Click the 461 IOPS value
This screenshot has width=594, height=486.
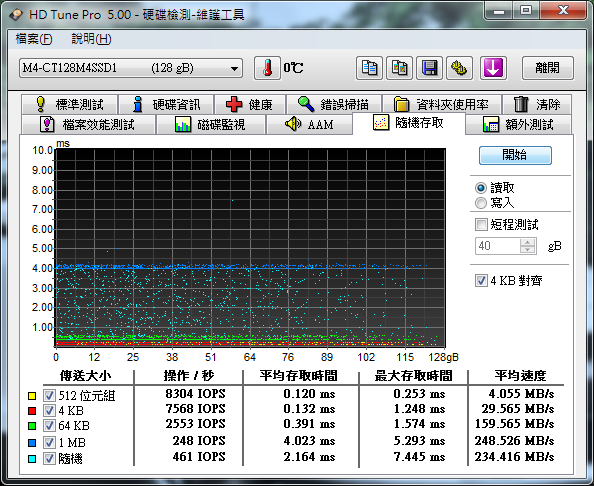(x=199, y=457)
